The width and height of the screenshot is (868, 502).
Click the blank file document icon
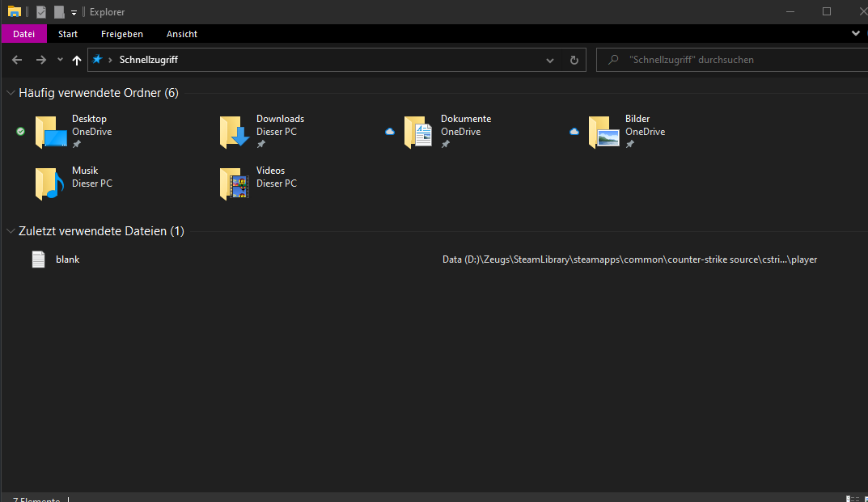[x=38, y=259]
